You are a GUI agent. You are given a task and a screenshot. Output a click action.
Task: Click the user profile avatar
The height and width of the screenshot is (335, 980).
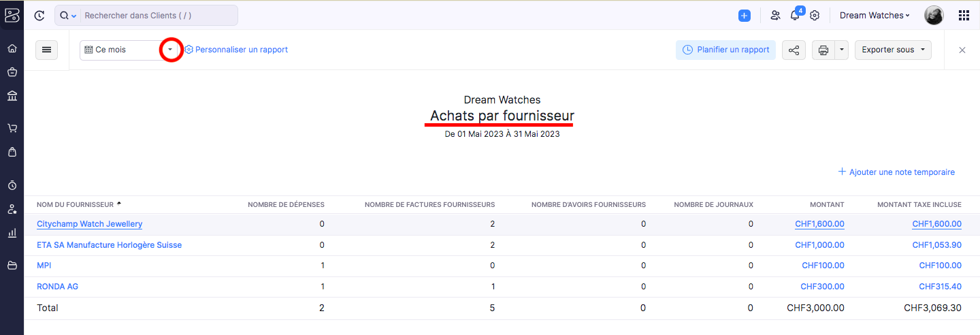click(934, 15)
